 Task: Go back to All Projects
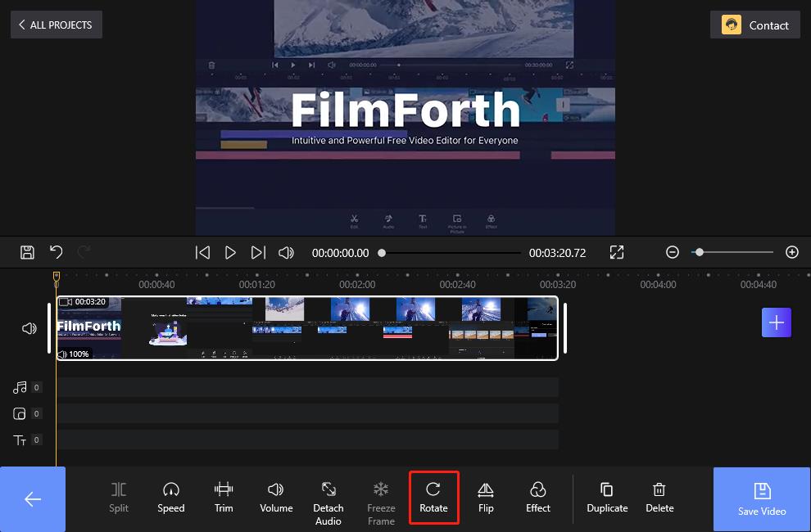point(57,25)
